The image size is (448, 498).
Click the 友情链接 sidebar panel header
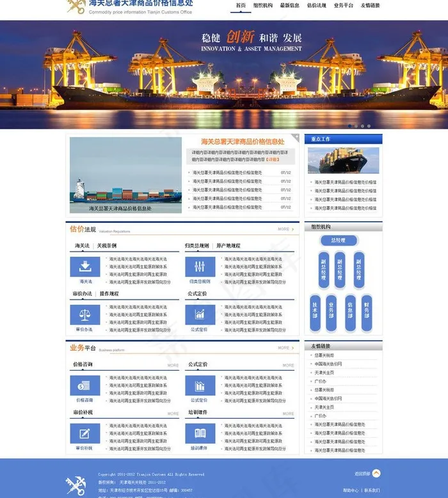tap(344, 346)
